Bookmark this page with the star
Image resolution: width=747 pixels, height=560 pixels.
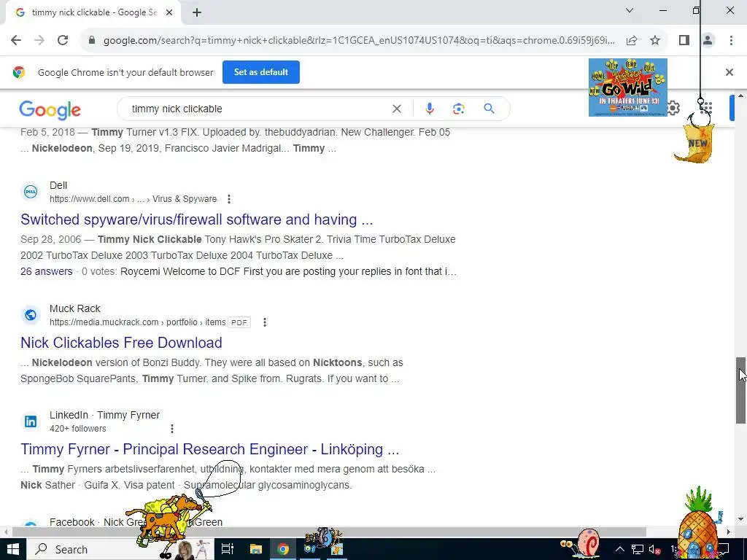(655, 41)
